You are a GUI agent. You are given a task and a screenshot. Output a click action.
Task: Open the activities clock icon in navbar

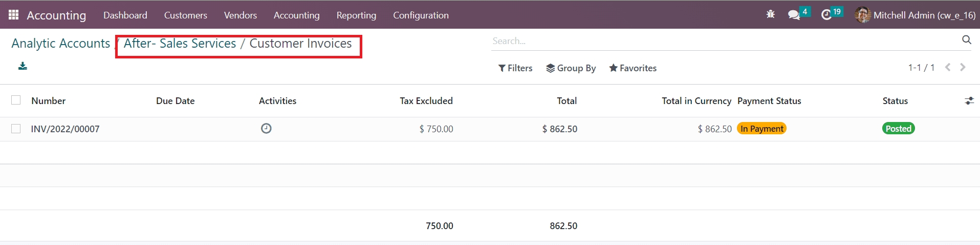click(x=826, y=15)
